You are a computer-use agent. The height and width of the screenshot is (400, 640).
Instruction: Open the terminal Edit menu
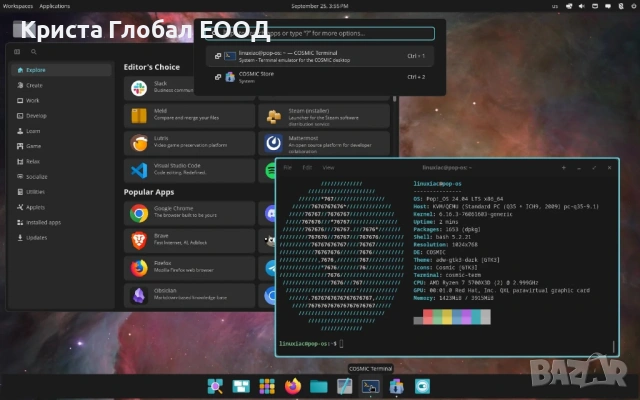(307, 167)
